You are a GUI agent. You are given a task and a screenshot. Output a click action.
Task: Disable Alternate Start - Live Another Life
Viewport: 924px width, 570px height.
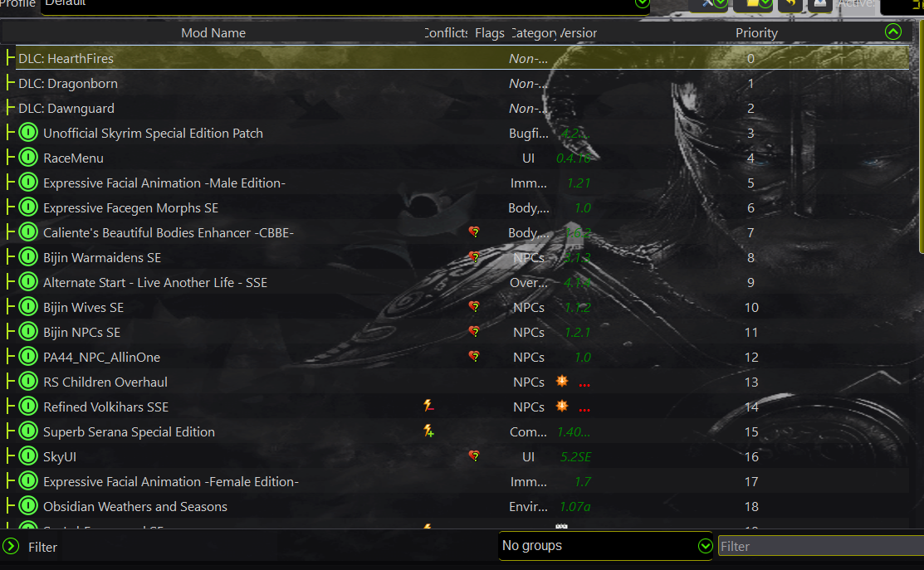click(x=27, y=282)
